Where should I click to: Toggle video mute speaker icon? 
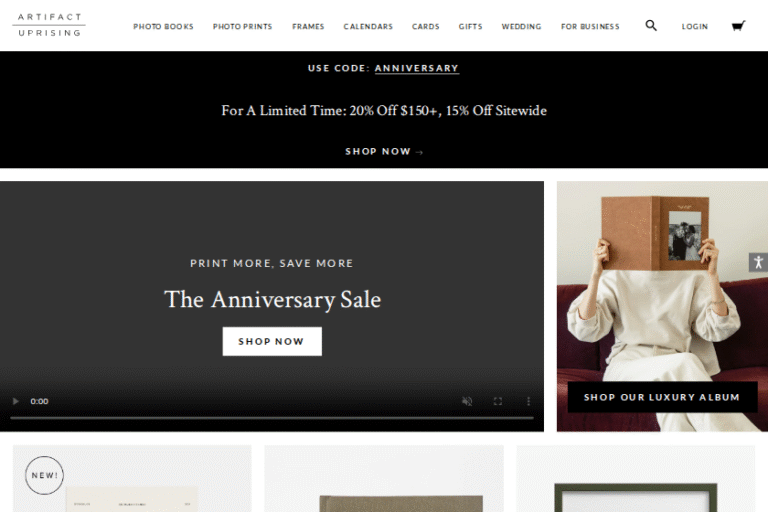pyautogui.click(x=467, y=401)
